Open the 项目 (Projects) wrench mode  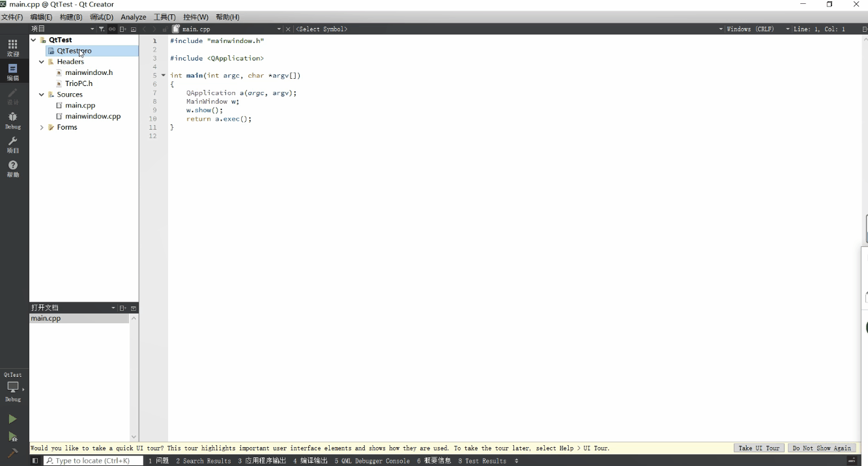[12, 145]
